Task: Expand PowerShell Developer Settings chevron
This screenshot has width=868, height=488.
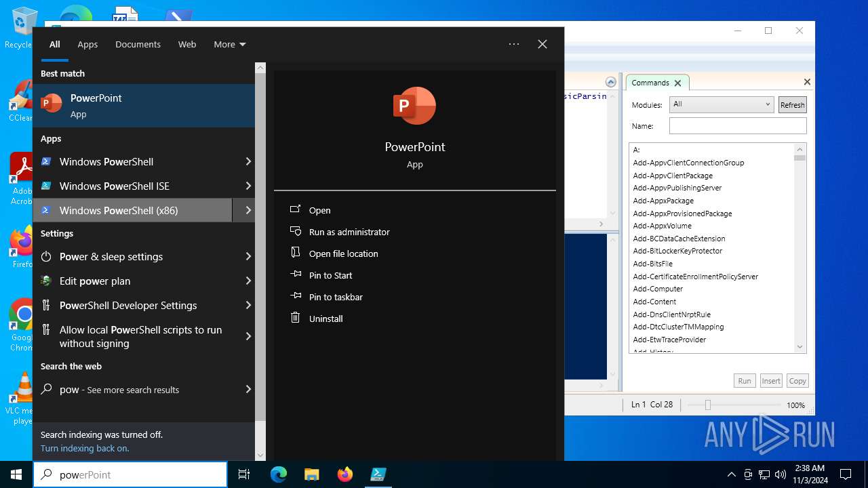Action: [x=248, y=305]
